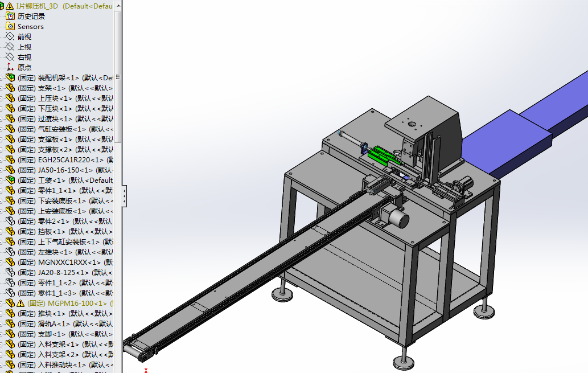Viewport: 588px width, 373px height.
Task: Click the 前视 plane icon
Action: click(10, 36)
